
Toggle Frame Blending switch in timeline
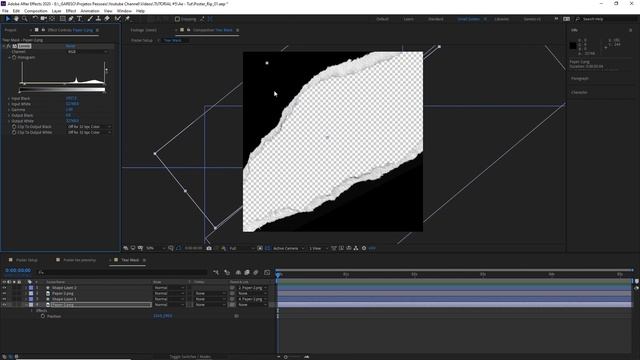(x=247, y=272)
